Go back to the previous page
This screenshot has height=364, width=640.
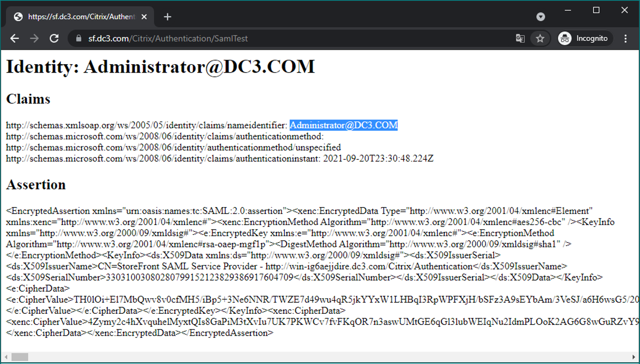point(15,39)
